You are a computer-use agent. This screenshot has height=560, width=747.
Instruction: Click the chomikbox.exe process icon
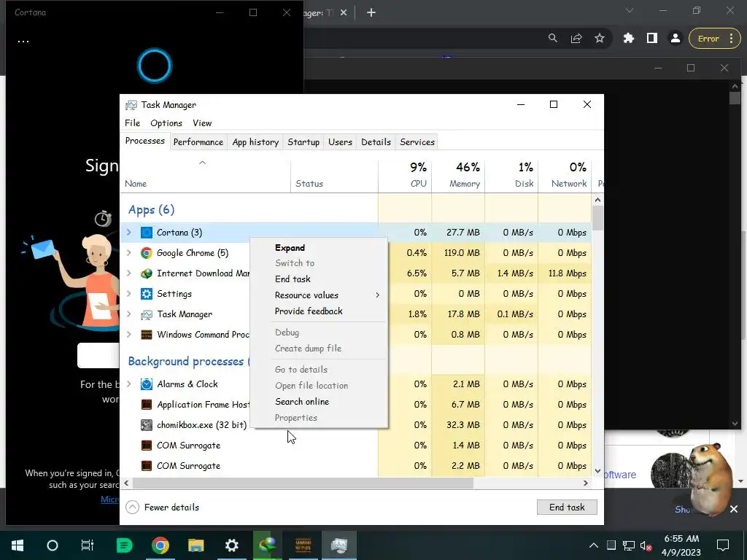(x=146, y=425)
